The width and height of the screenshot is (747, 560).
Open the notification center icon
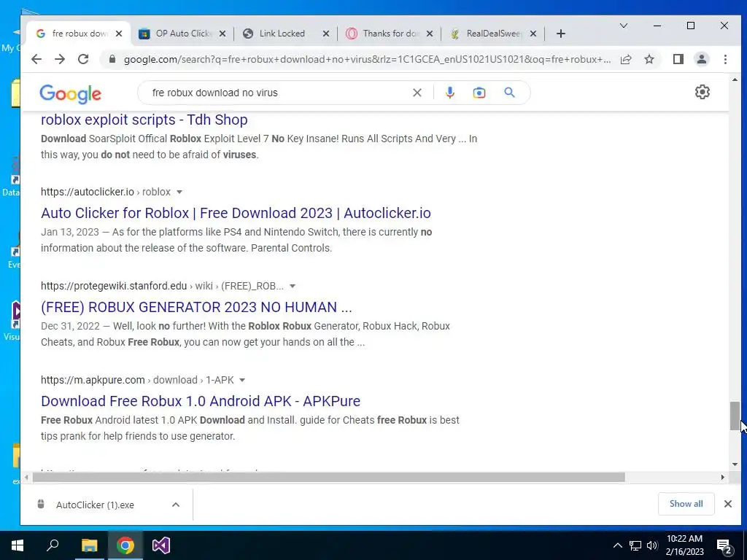(724, 546)
